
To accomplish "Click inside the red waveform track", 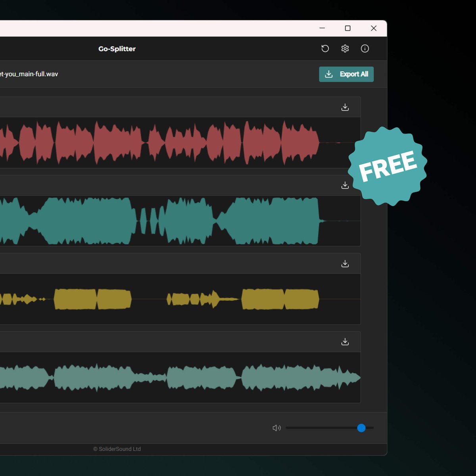I will (x=180, y=142).
